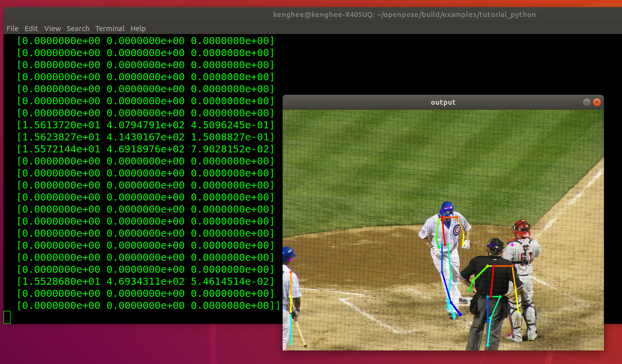Click the blinking green cursor in the terminal

pyautogui.click(x=7, y=317)
